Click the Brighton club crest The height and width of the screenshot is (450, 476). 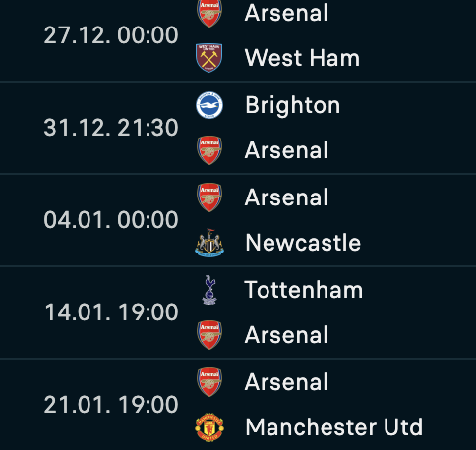click(209, 105)
